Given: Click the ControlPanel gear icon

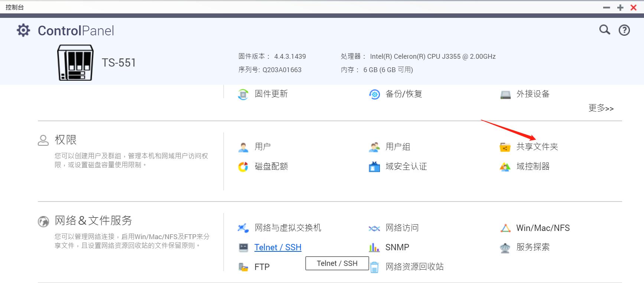Looking at the screenshot, I should (23, 30).
